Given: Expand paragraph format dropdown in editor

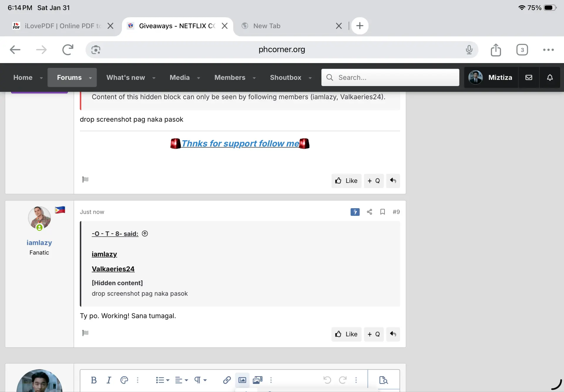Looking at the screenshot, I should [x=200, y=380].
